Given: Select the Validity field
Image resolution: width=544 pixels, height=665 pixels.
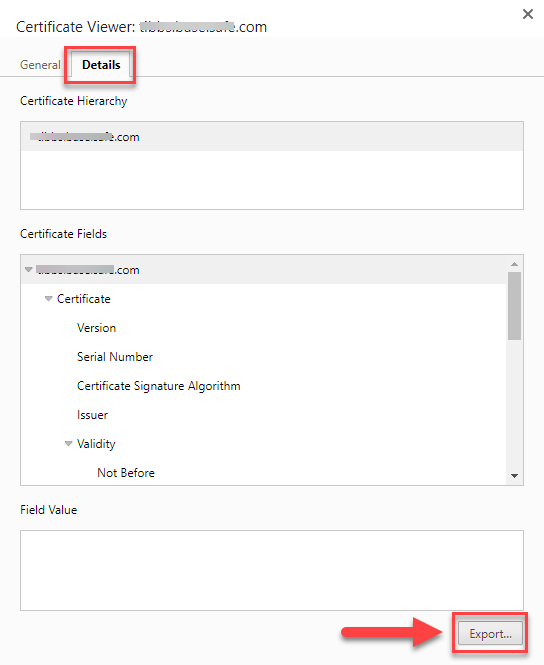Looking at the screenshot, I should 264,444.
